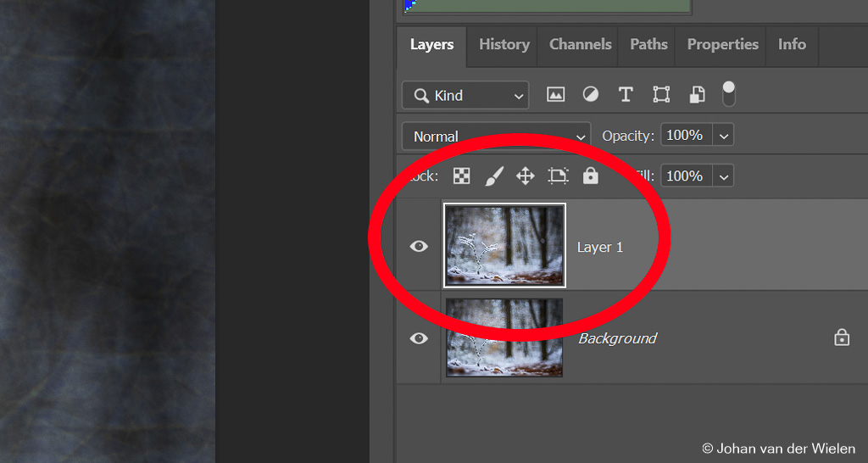Filter layers by shape layer icon
Image resolution: width=868 pixels, height=463 pixels.
click(x=661, y=95)
